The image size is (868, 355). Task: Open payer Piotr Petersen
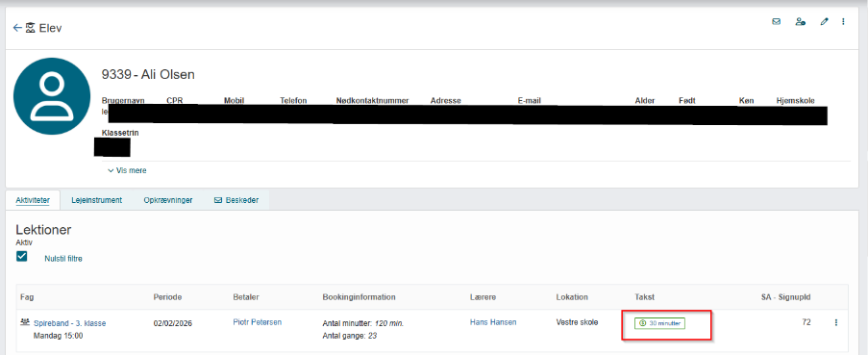coord(258,322)
